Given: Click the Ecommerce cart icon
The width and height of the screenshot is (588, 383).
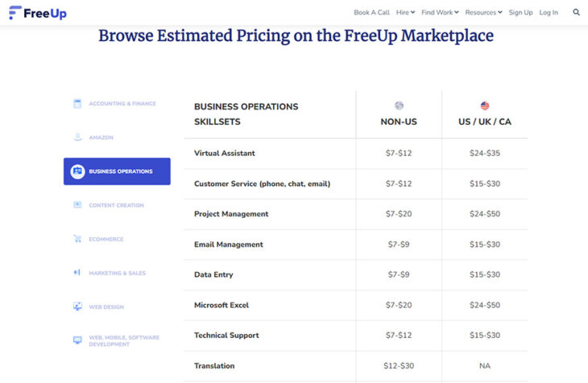Looking at the screenshot, I should [77, 239].
